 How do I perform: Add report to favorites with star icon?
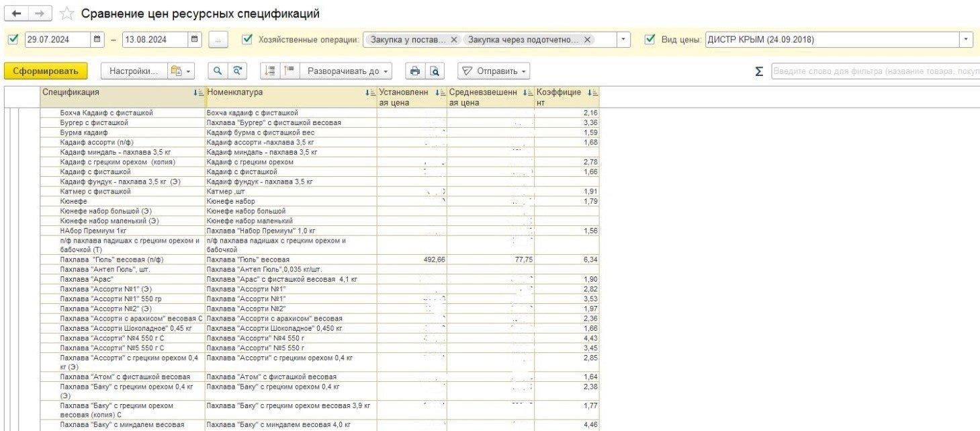[x=66, y=13]
